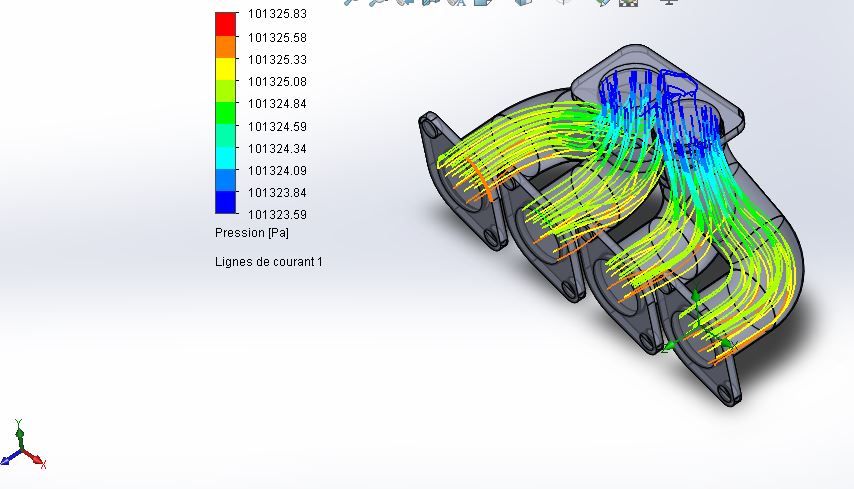
Task: Click the yellow band of the legend
Action: pos(225,68)
